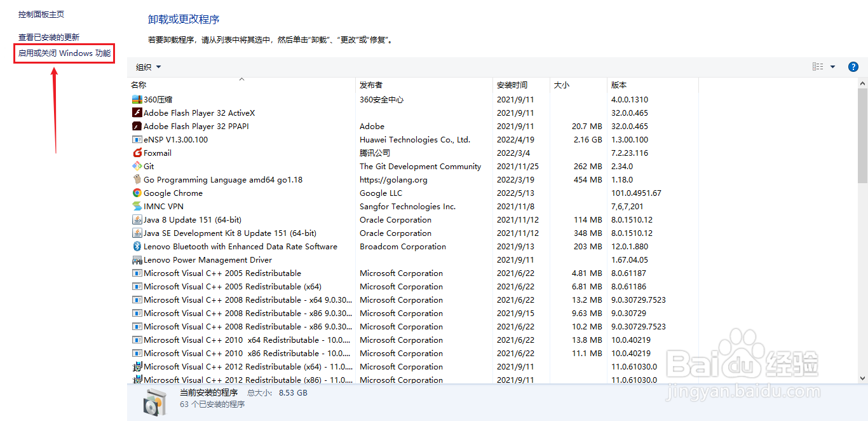Select Microsoft Visual C++ 2008 Redistributable 9.63 MB row
The width and height of the screenshot is (868, 421).
tap(413, 313)
